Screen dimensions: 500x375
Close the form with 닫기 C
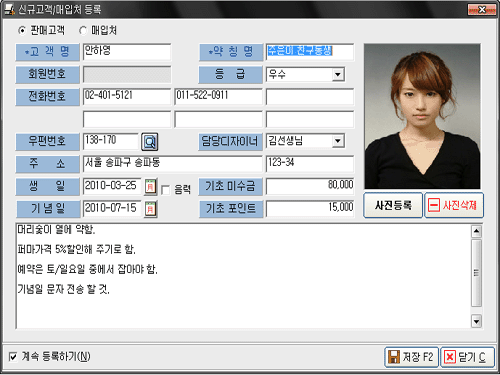tap(467, 357)
